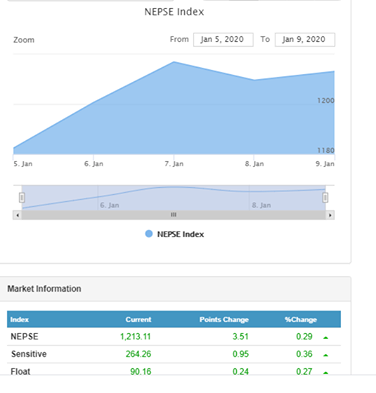This screenshot has height=393, width=376.
Task: Select the NEPSE row label
Action: pyautogui.click(x=24, y=337)
